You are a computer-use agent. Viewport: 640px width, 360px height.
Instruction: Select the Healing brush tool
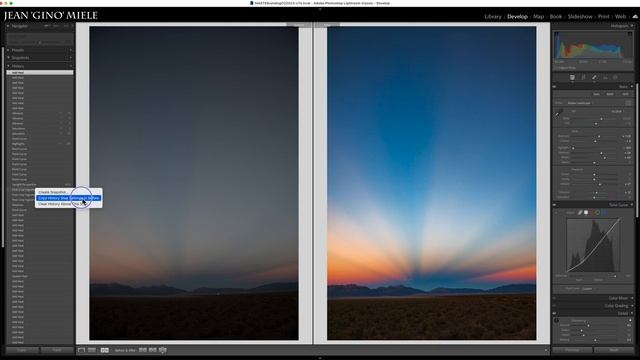click(x=594, y=77)
